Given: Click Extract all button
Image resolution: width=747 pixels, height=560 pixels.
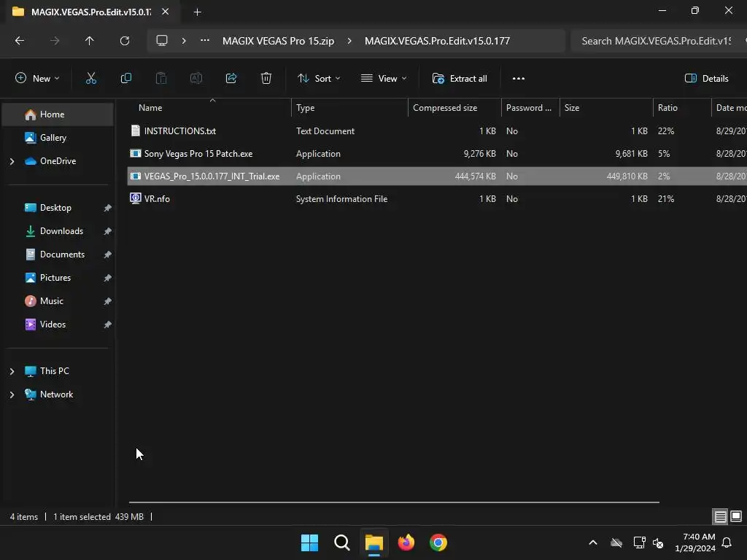Looking at the screenshot, I should pos(460,79).
